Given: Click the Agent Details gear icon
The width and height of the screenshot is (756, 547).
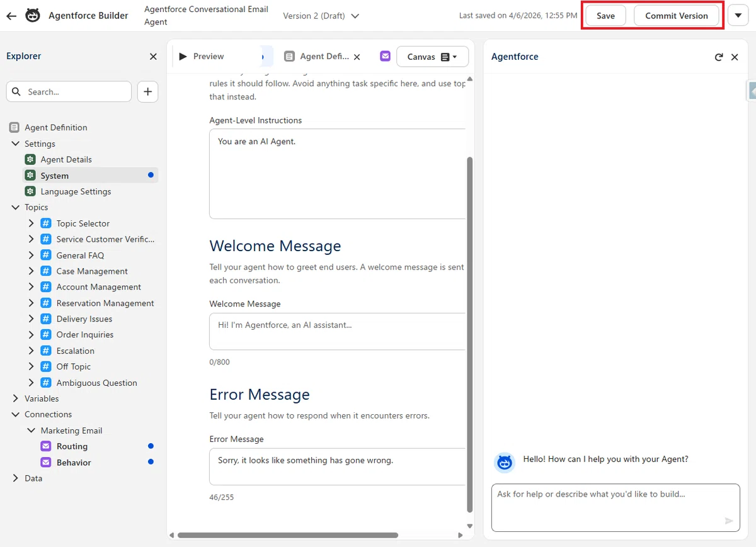Looking at the screenshot, I should (30, 159).
